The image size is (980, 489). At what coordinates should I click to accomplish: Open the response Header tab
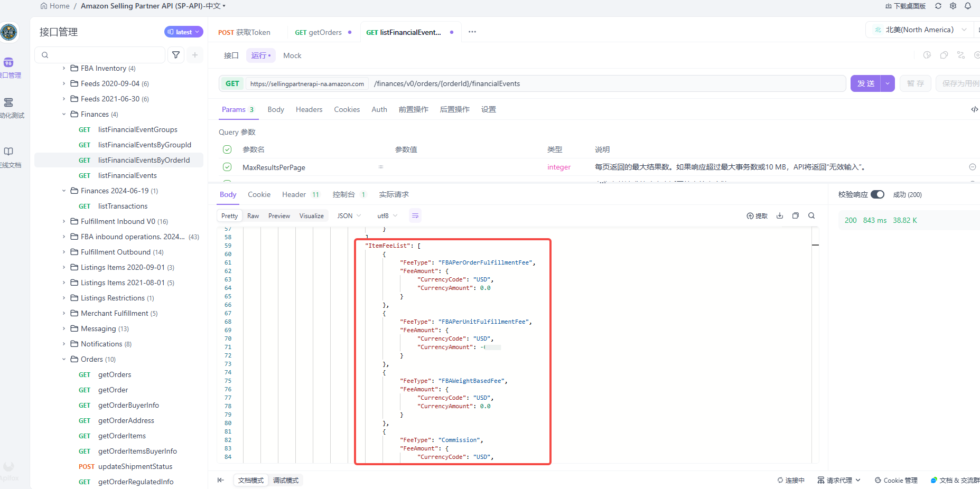(x=301, y=194)
